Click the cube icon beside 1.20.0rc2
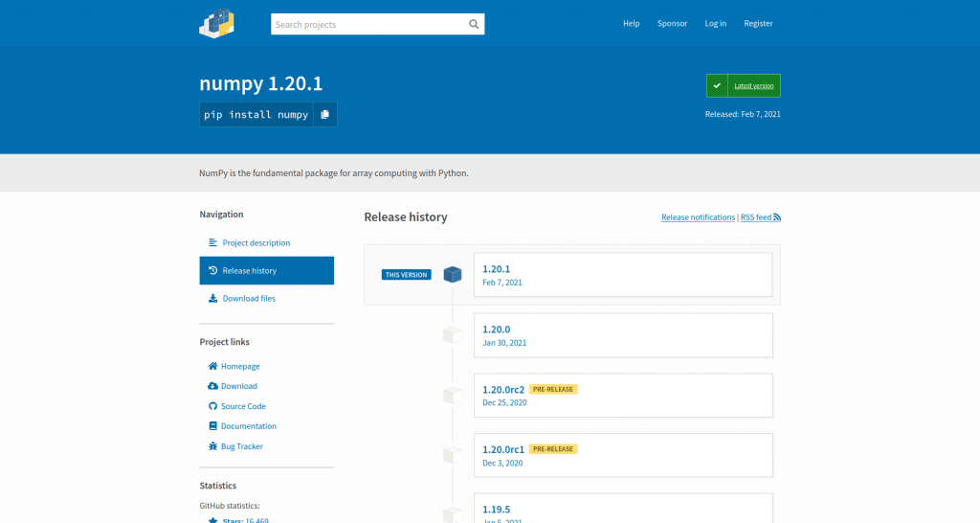This screenshot has width=980, height=523. [x=453, y=396]
